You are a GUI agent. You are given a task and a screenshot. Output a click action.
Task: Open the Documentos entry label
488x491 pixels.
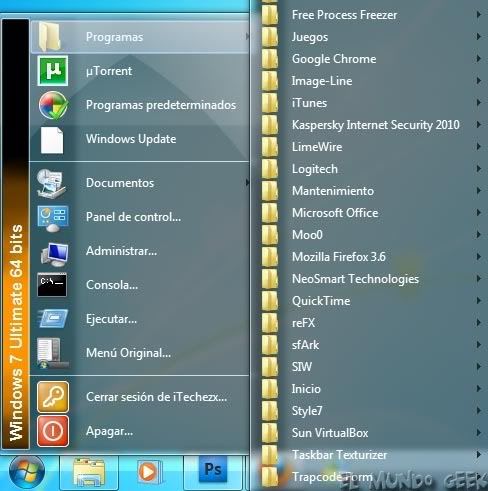(x=120, y=183)
